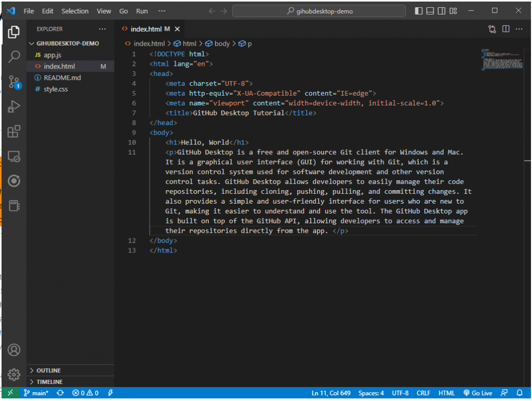Open the Explorer view in activity bar

pos(14,32)
